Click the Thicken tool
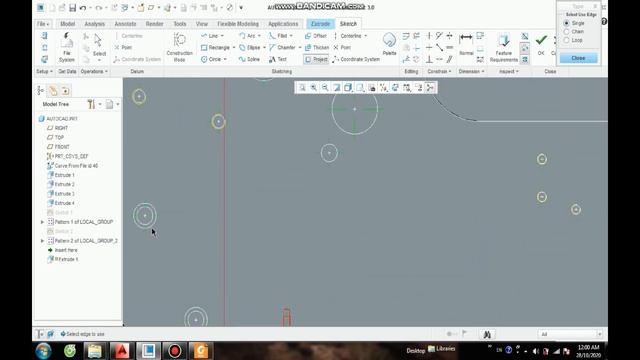Image resolution: width=640 pixels, height=360 pixels. pyautogui.click(x=317, y=48)
